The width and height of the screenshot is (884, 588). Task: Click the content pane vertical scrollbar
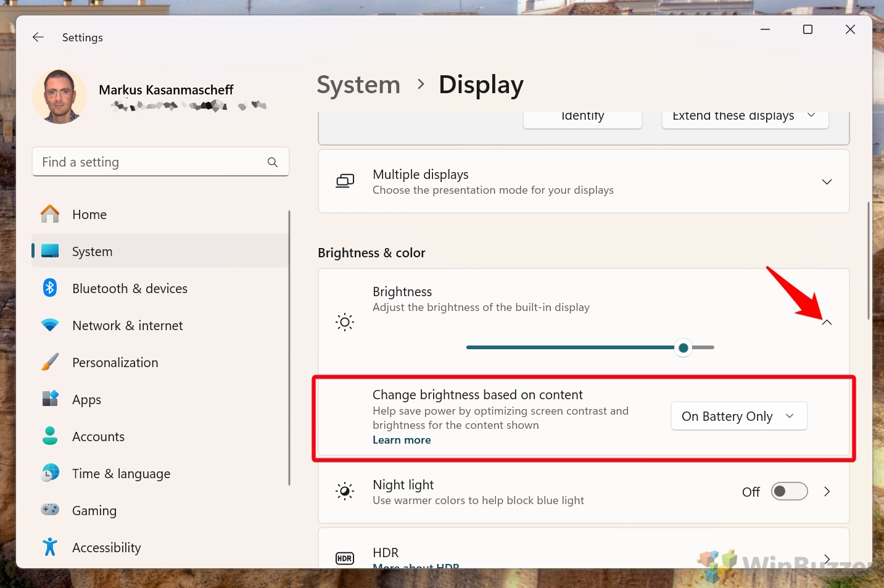869,260
